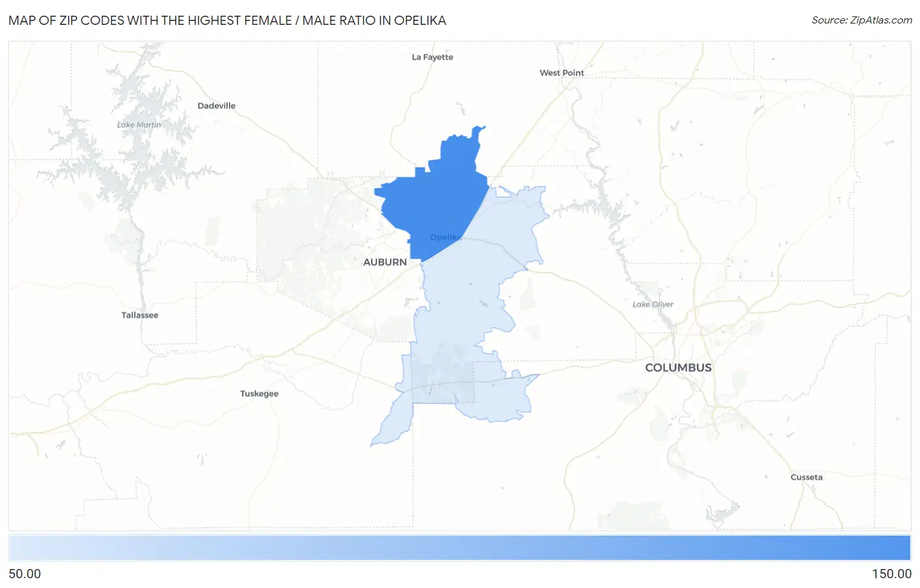Click the Lake Oliver label
This screenshot has height=588, width=920.
point(653,304)
